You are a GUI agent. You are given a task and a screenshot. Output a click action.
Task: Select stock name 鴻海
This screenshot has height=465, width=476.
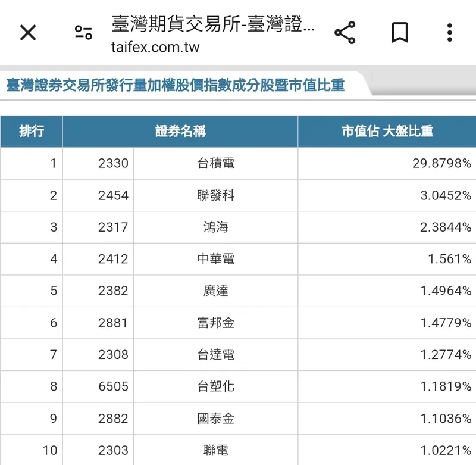[216, 227]
